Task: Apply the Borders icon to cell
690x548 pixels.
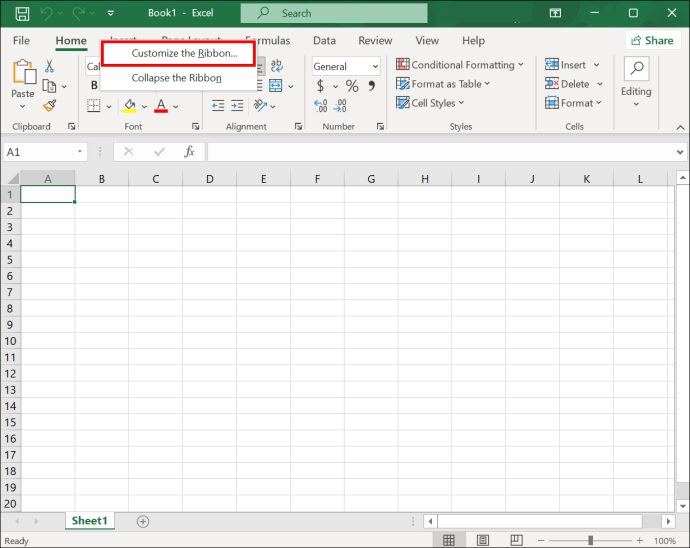Action: tap(94, 106)
